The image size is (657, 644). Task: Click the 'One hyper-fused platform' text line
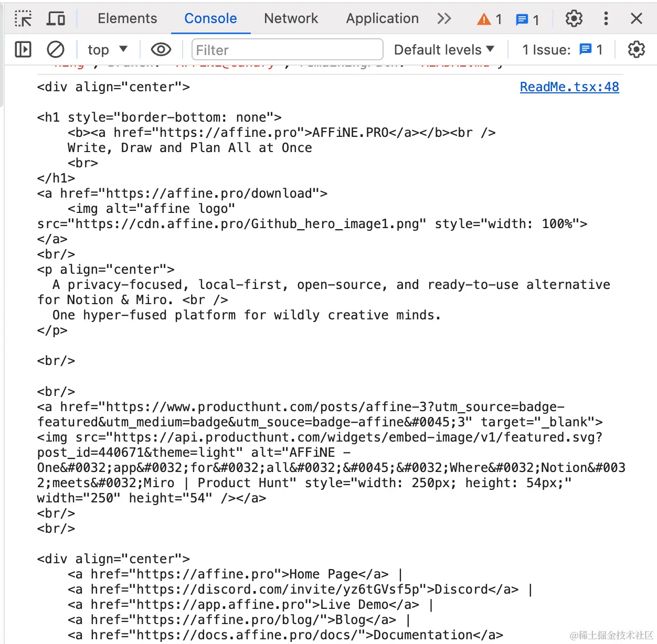[x=247, y=315]
